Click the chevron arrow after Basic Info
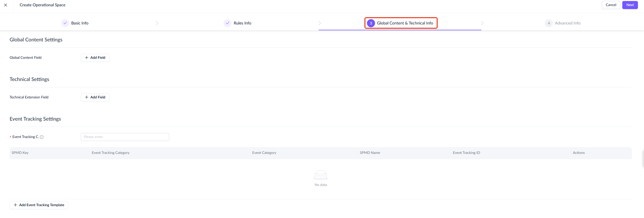The image size is (644, 218). [x=157, y=23]
